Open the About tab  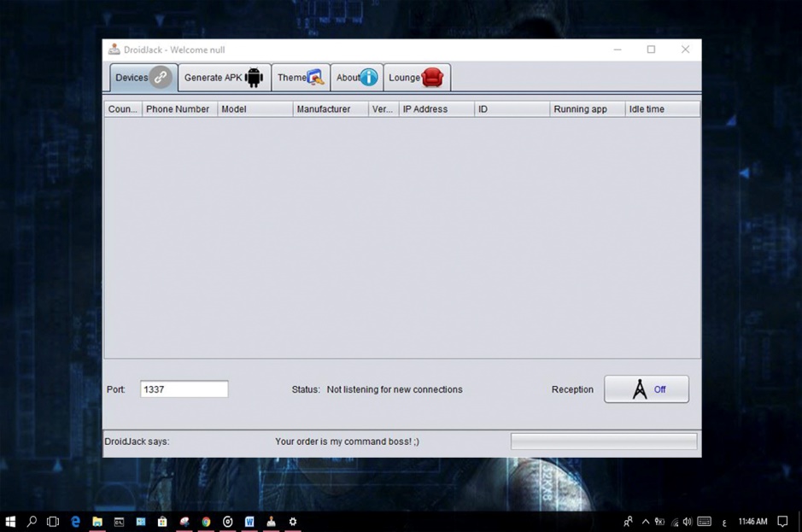[357, 78]
